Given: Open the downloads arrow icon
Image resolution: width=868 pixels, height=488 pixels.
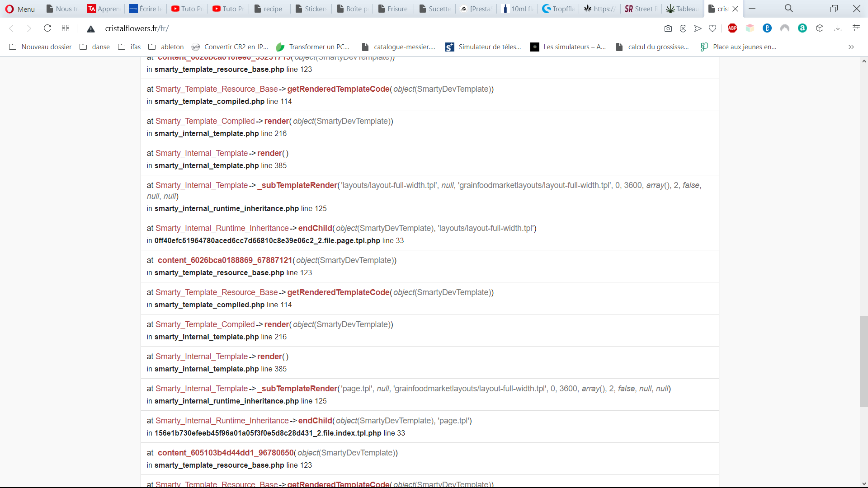Looking at the screenshot, I should [838, 28].
